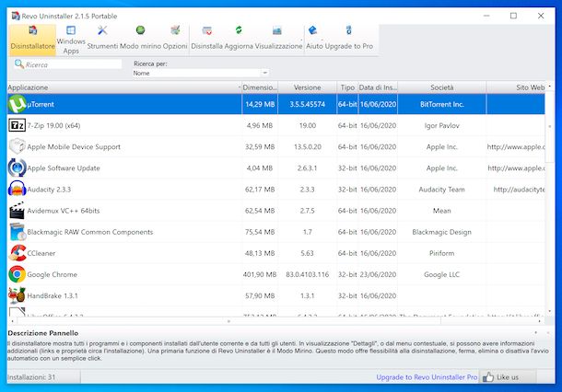
Task: Click the magnifier search icon
Action: click(x=19, y=64)
